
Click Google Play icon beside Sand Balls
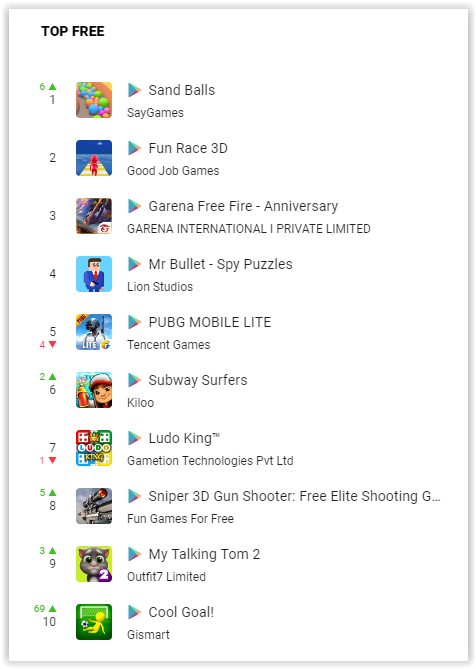click(134, 90)
